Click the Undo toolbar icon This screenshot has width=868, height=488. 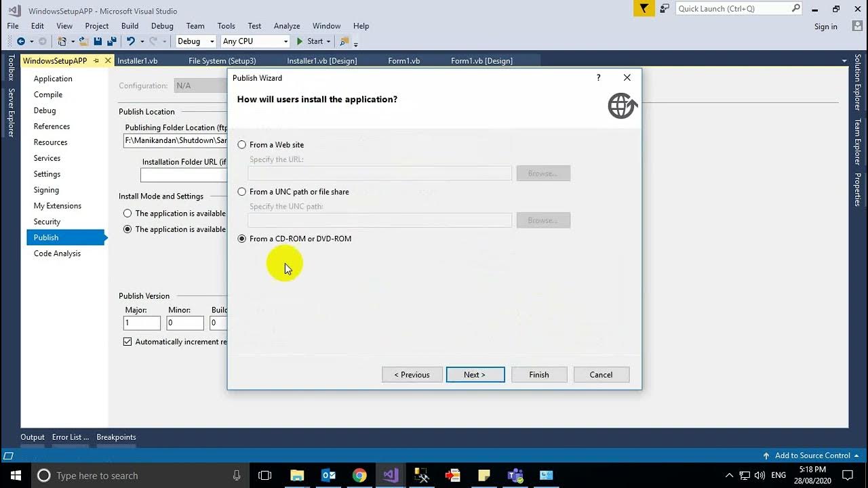pyautogui.click(x=131, y=41)
